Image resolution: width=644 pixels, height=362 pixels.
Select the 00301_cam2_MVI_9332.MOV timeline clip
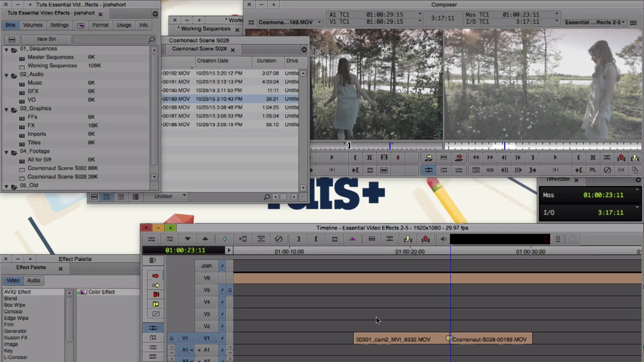click(401, 339)
